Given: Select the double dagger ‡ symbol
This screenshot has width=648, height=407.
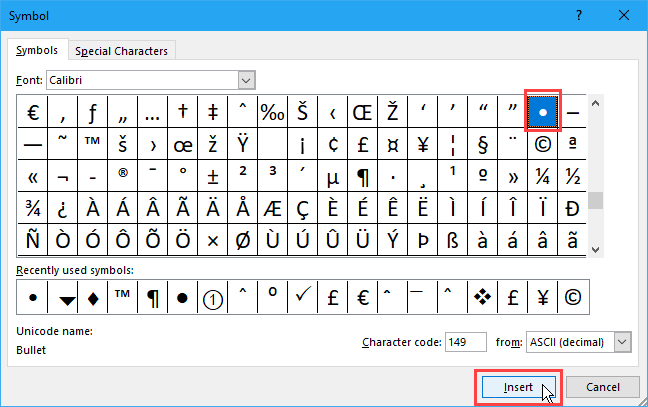Looking at the screenshot, I should 212,112.
